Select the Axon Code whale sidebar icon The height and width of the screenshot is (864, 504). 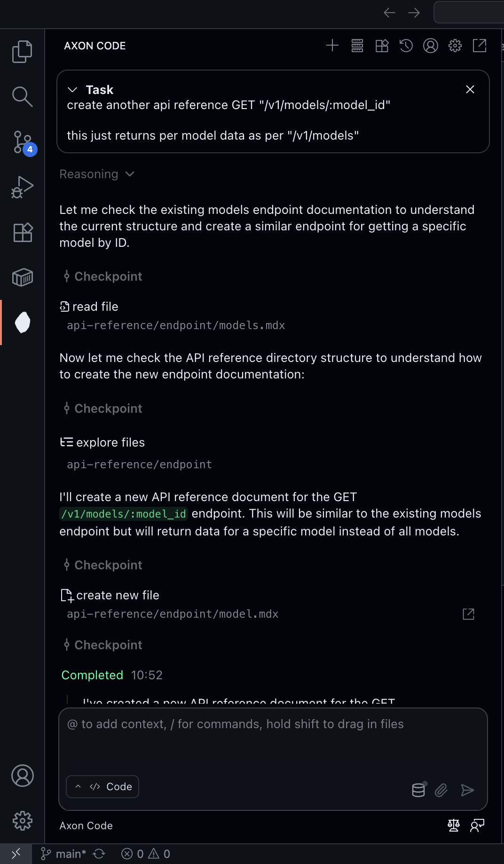[x=22, y=322]
